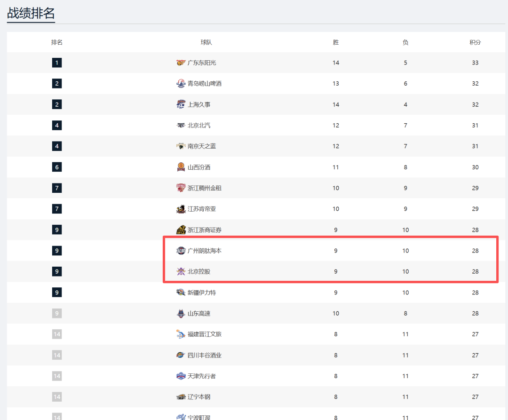Open the 南京天之蓝 team name
This screenshot has width=508, height=420.
(x=201, y=146)
